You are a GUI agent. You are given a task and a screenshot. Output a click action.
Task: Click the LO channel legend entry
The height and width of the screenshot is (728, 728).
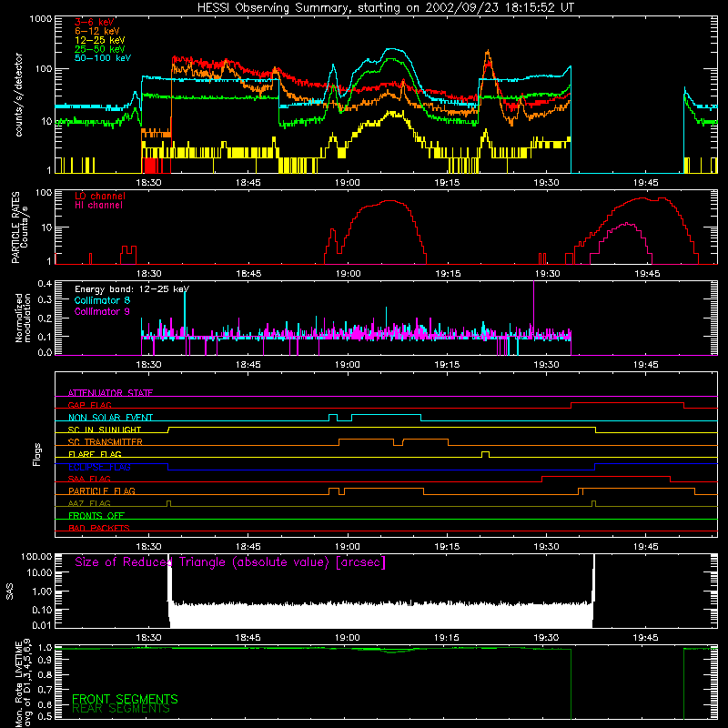pyautogui.click(x=100, y=196)
